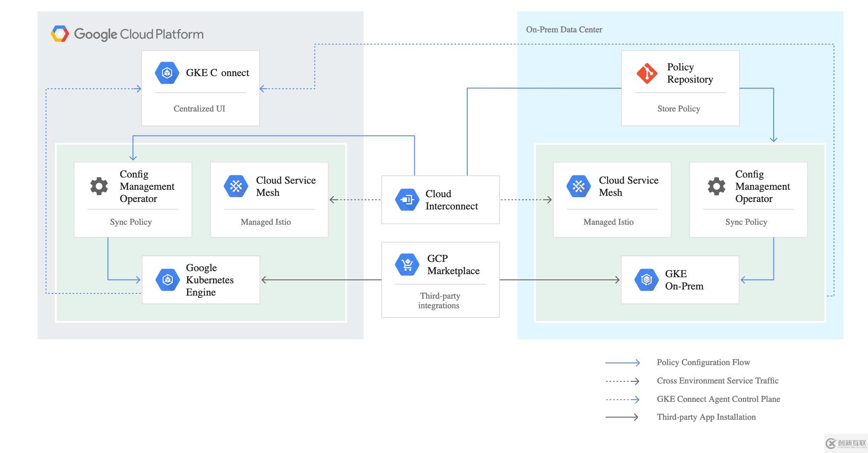Click the GCP Marketplace shopping cart icon
Screen dimensions: 868x453
[x=407, y=265]
